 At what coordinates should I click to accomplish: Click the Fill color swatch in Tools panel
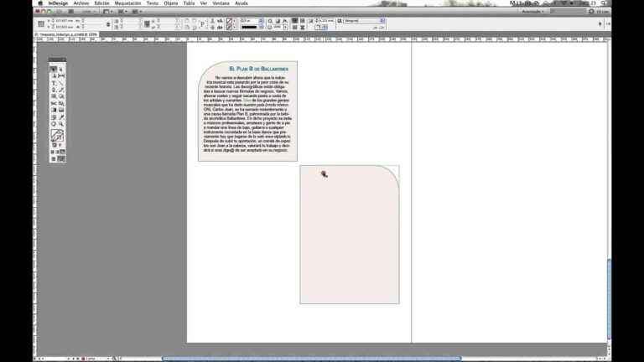55,133
